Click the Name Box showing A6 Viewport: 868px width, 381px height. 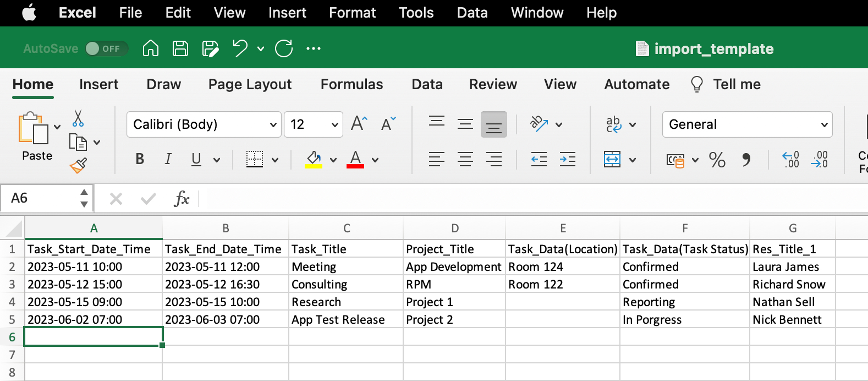(x=46, y=198)
